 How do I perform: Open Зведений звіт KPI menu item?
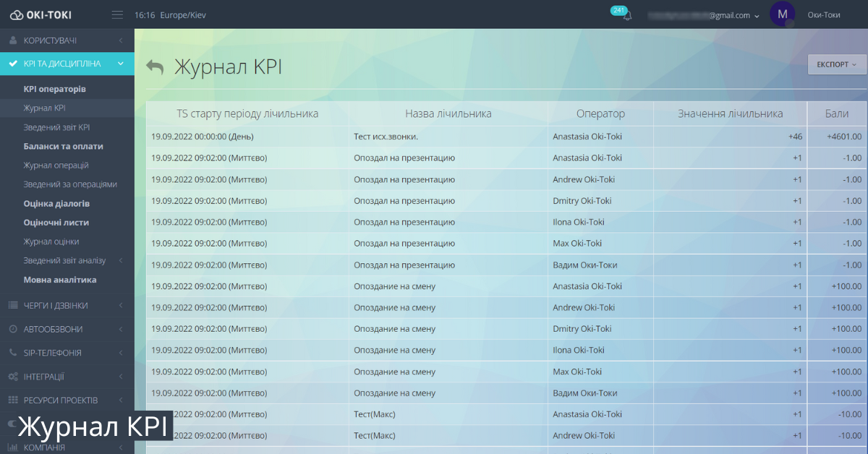[56, 127]
